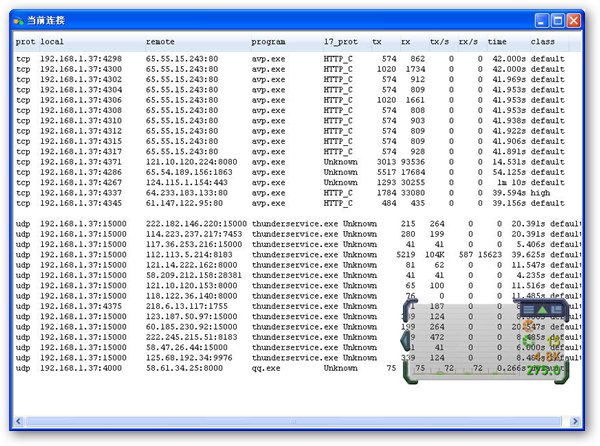Click the green 275.0 speed readout on the widget
The width and height of the screenshot is (600, 446).
(x=543, y=370)
